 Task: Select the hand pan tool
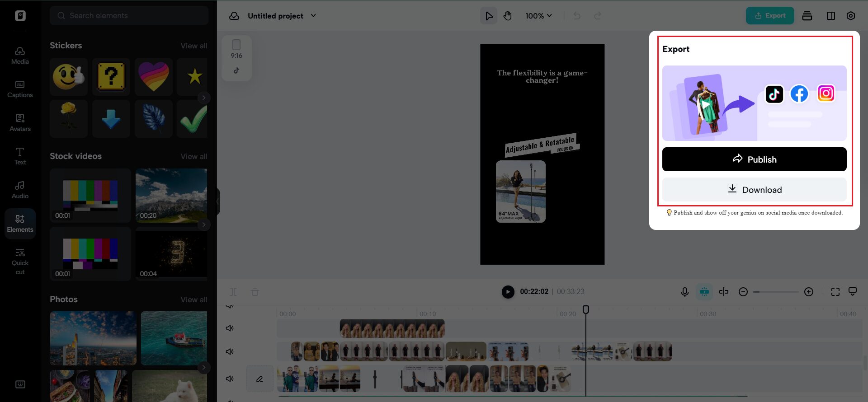tap(508, 16)
